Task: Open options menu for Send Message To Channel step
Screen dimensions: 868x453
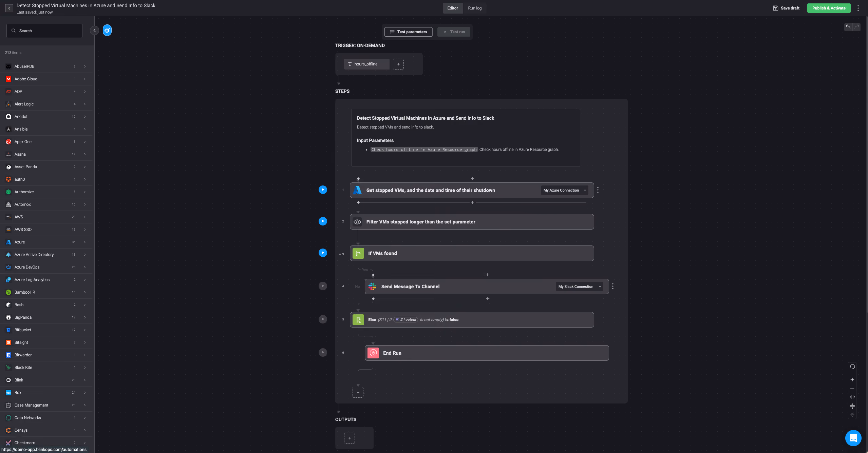Action: (x=613, y=287)
